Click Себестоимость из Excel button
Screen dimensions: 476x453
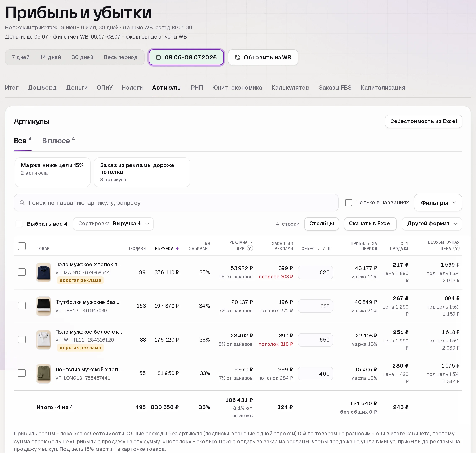423,121
